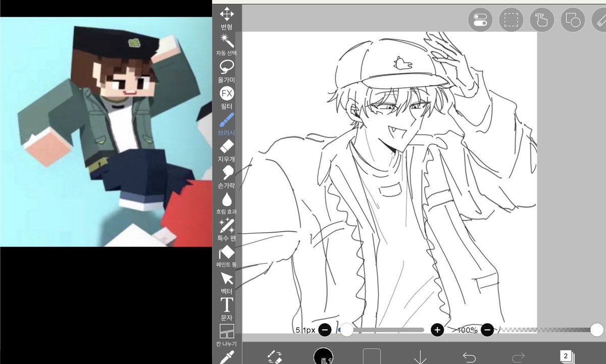Open the 필터 FX filter tool
The image size is (606, 364).
click(227, 98)
